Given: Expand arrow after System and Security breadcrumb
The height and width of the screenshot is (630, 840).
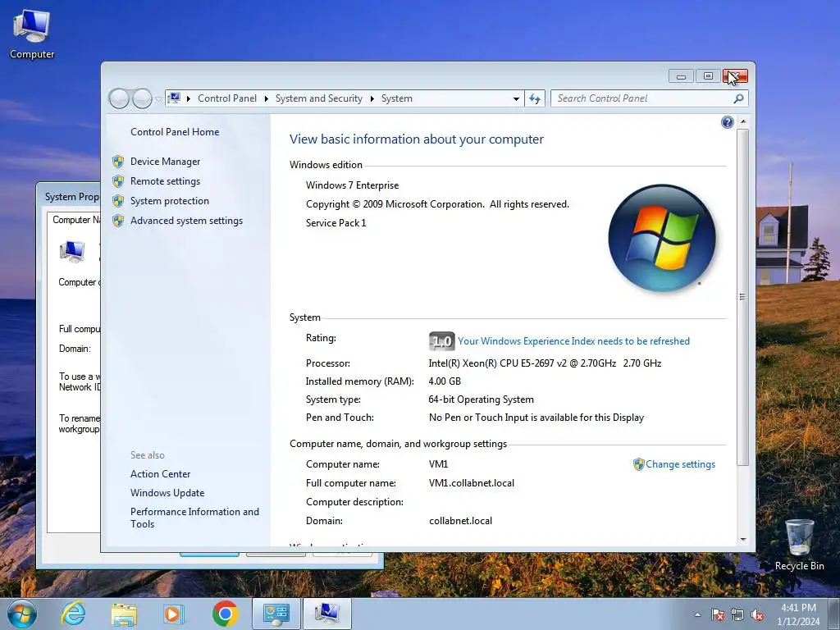Looking at the screenshot, I should 372,98.
